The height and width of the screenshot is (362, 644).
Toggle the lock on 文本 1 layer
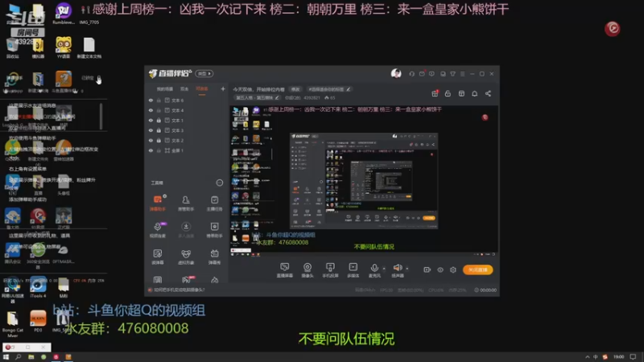[x=159, y=120]
